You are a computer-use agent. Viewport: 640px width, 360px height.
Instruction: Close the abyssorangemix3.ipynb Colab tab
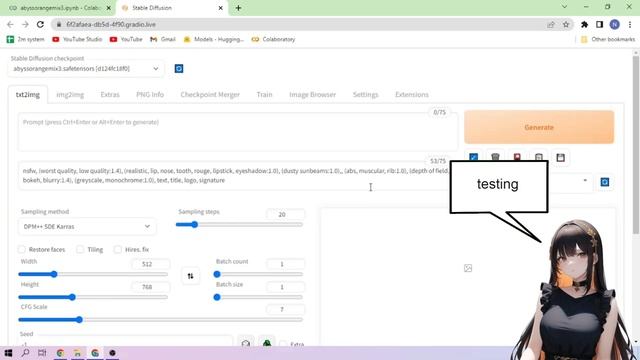click(109, 8)
